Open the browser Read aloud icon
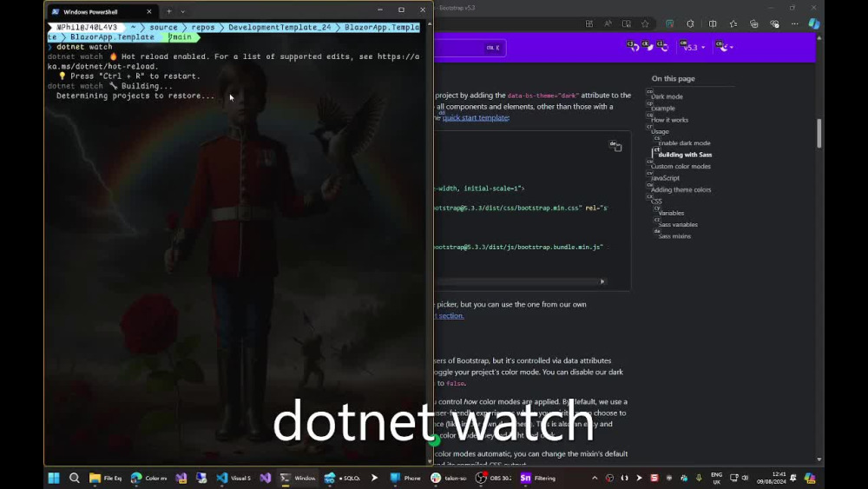Viewport: 868px width, 489px height. pyautogui.click(x=608, y=23)
